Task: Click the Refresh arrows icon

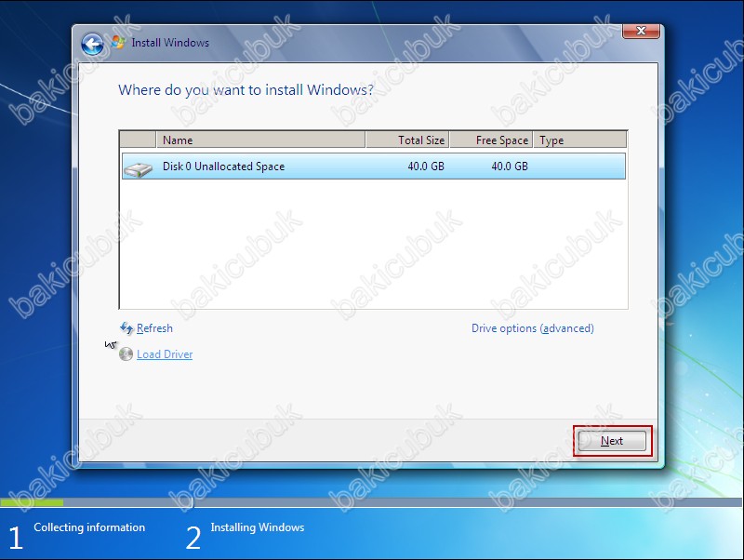Action: pos(126,328)
